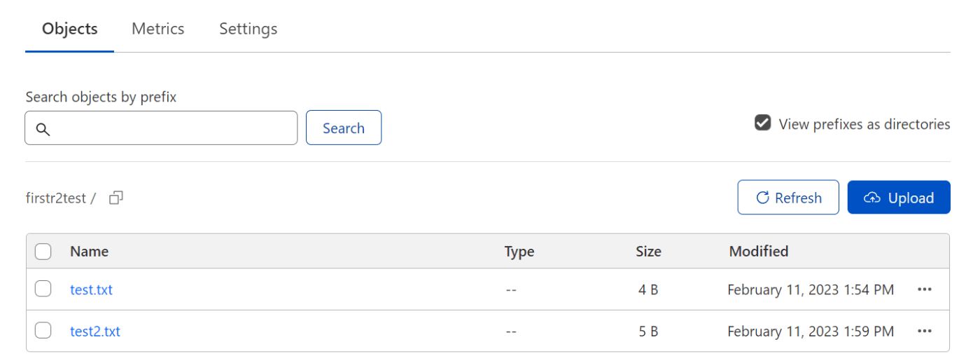Screen dimensions: 980x363
Task: Open the Settings tab
Action: coord(248,29)
